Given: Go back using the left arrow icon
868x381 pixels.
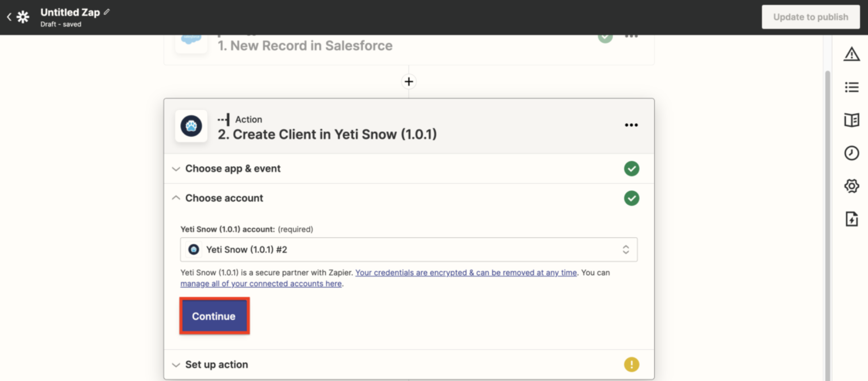Looking at the screenshot, I should 9,17.
